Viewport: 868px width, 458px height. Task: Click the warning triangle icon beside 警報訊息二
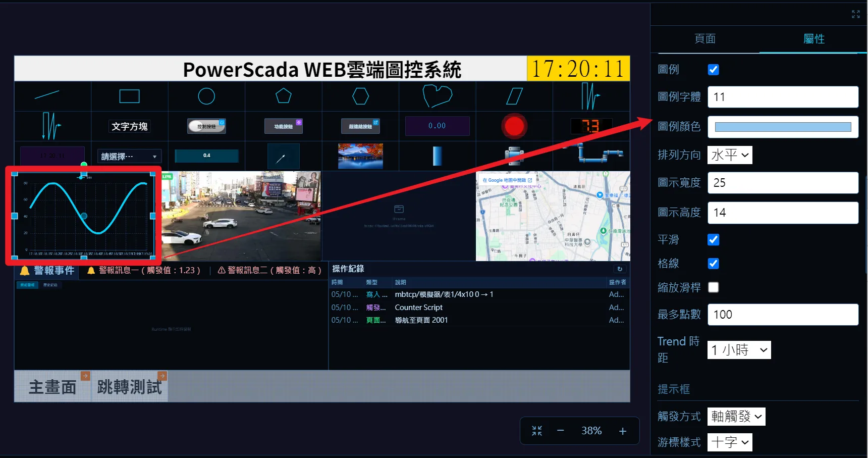(221, 270)
